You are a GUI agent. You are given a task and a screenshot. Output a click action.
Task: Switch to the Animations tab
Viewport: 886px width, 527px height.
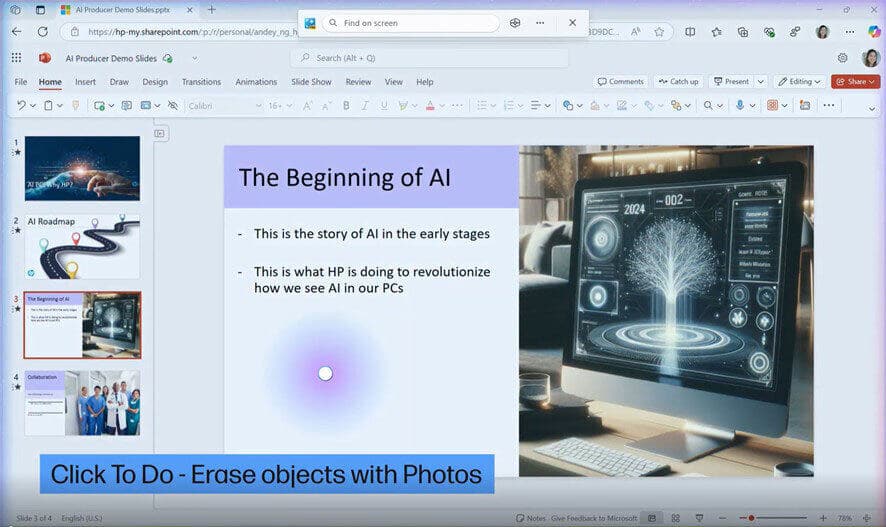[256, 82]
